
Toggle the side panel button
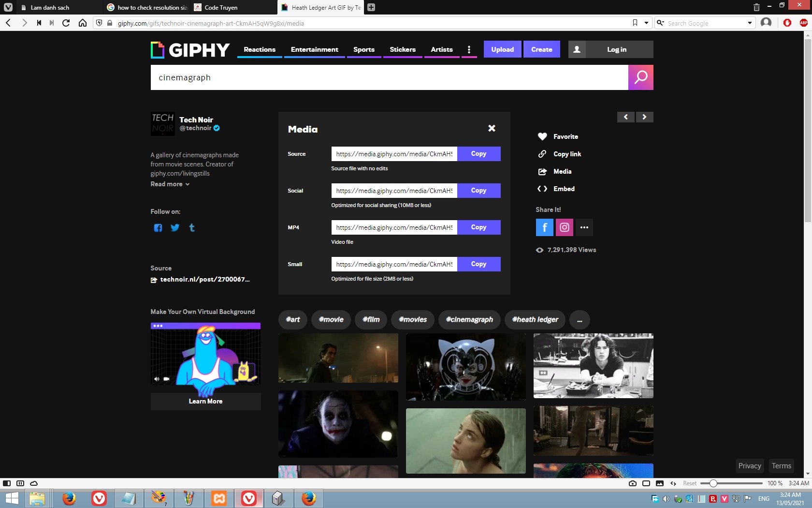pyautogui.click(x=7, y=483)
